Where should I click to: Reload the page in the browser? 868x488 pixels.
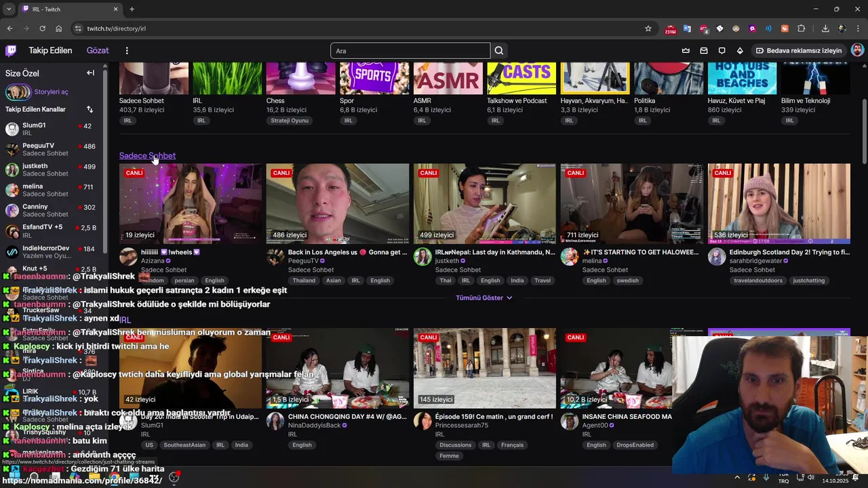coord(42,28)
